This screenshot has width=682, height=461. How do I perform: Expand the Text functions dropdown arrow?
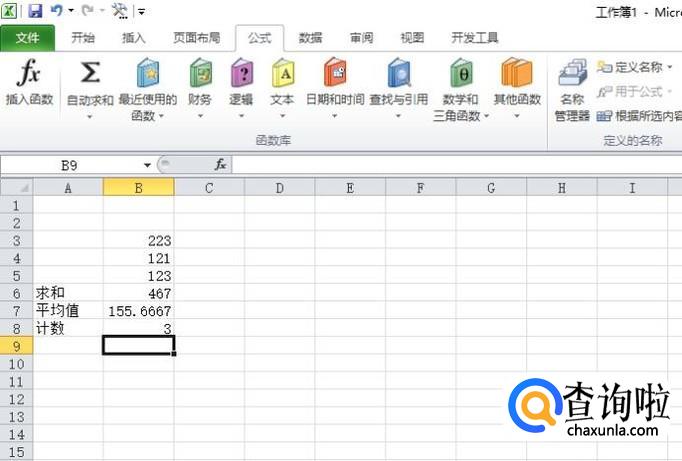click(283, 116)
